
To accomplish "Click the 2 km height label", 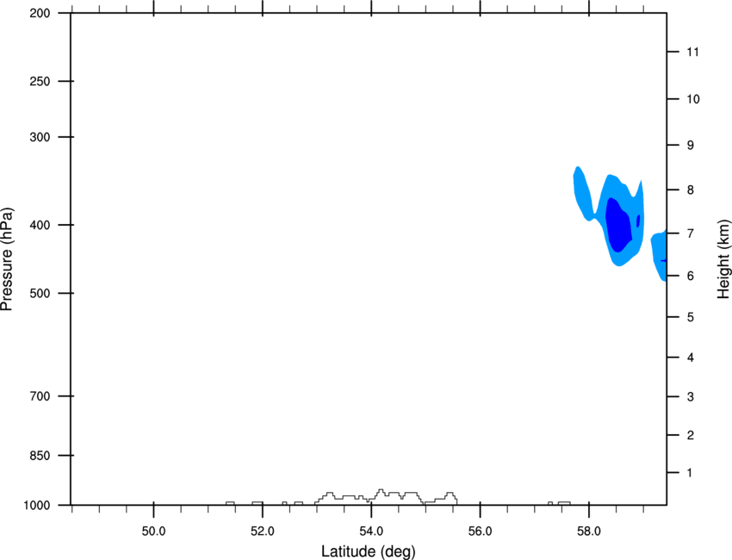I will (691, 435).
